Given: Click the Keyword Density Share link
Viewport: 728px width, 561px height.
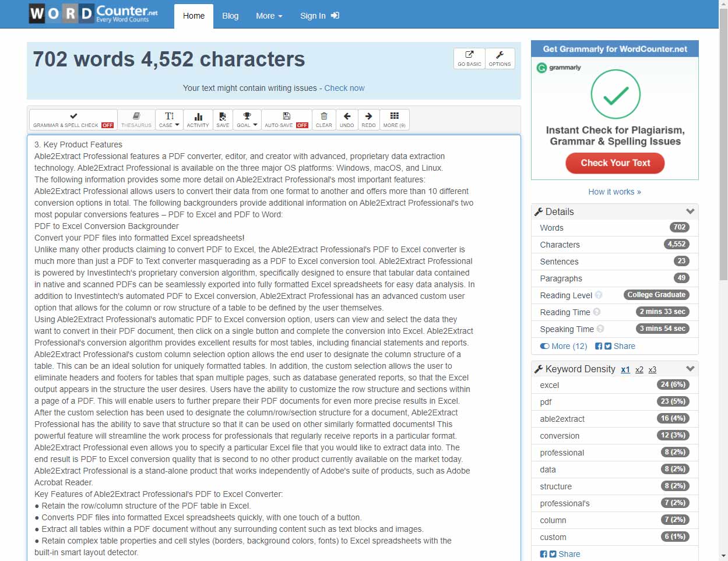Looking at the screenshot, I should (x=569, y=554).
